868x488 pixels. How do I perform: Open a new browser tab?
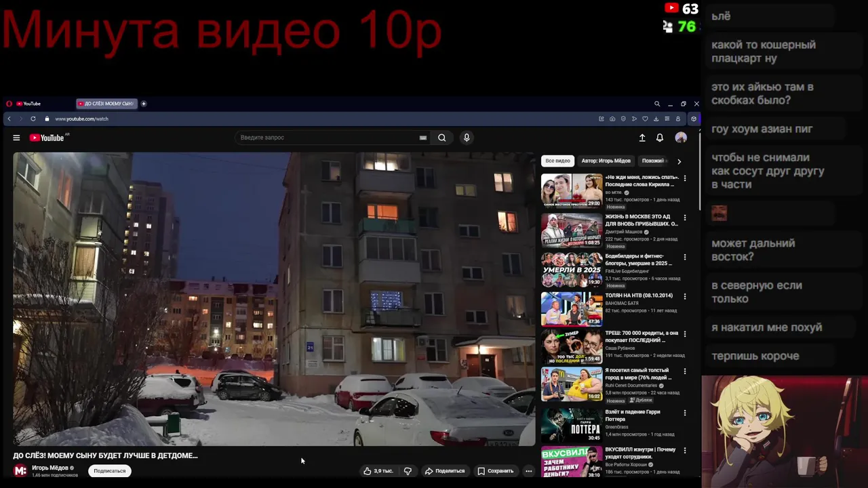(x=144, y=104)
